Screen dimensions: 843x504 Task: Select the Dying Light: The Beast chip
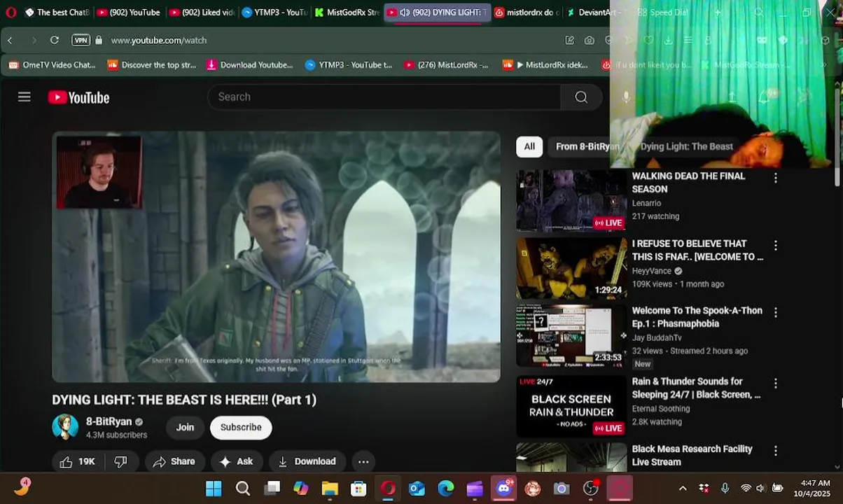coord(686,146)
